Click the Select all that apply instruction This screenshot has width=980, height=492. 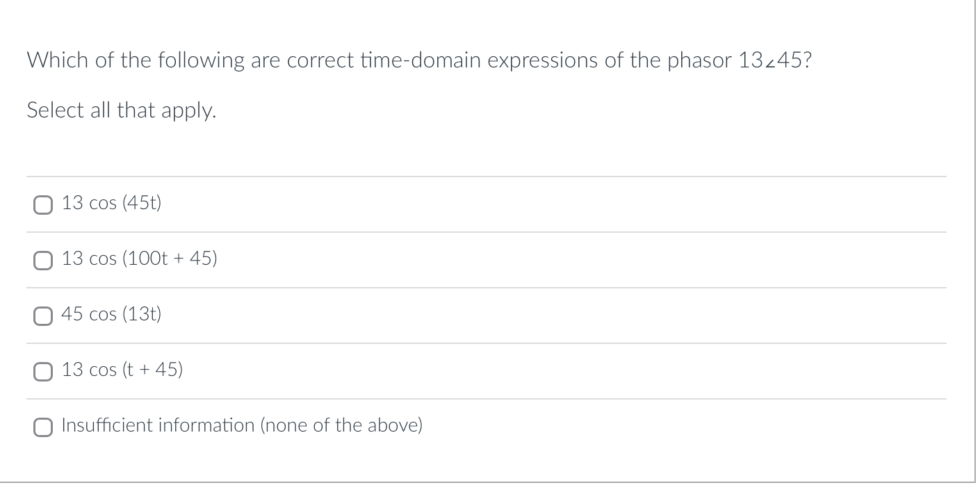point(122,110)
